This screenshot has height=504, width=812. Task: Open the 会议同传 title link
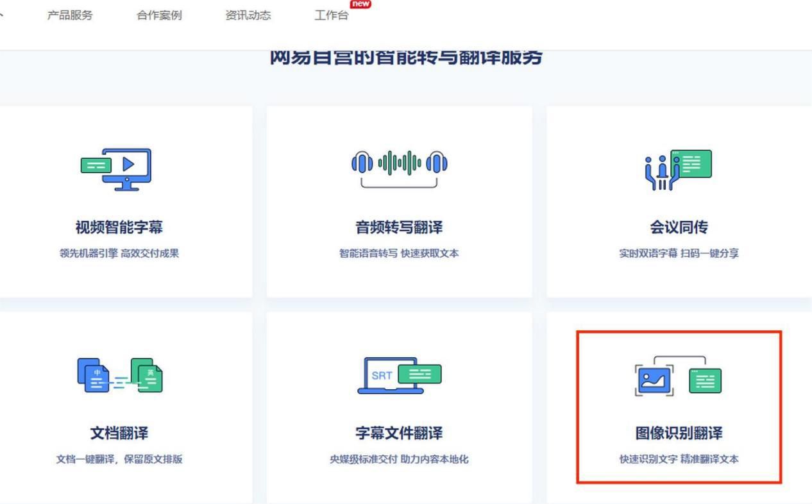click(679, 228)
